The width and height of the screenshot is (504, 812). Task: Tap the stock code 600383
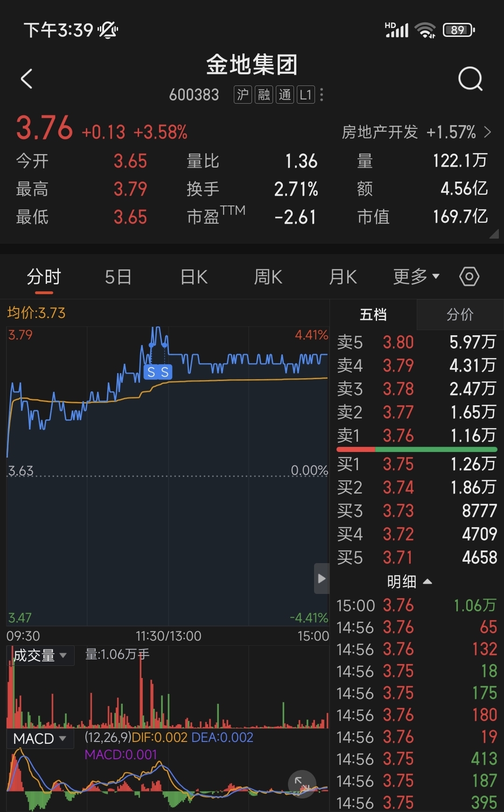pos(194,95)
